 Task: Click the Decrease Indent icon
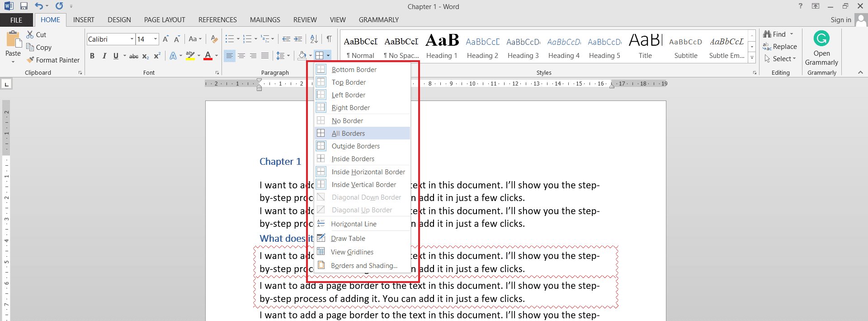click(x=286, y=39)
